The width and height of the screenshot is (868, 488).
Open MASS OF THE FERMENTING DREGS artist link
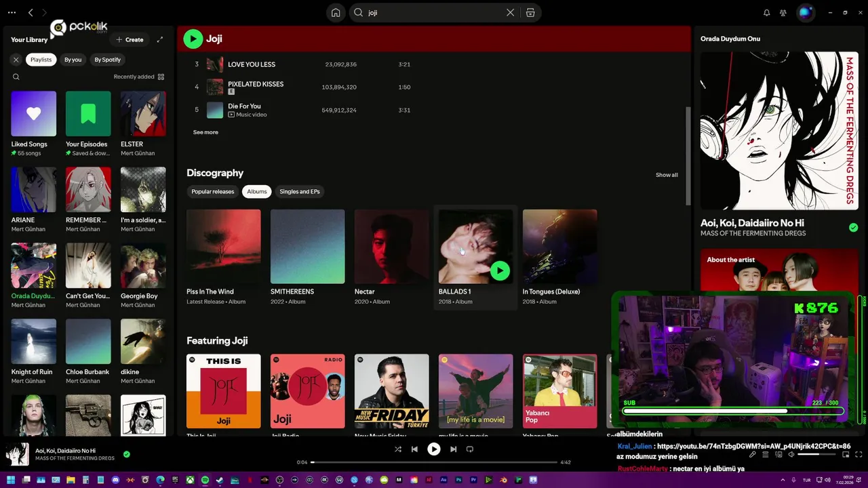pos(753,233)
